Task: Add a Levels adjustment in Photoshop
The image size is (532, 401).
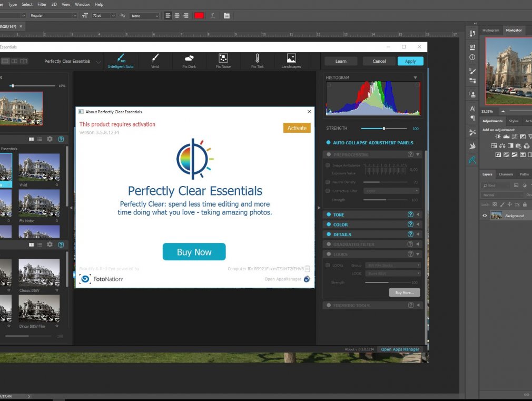Action: 506,136
